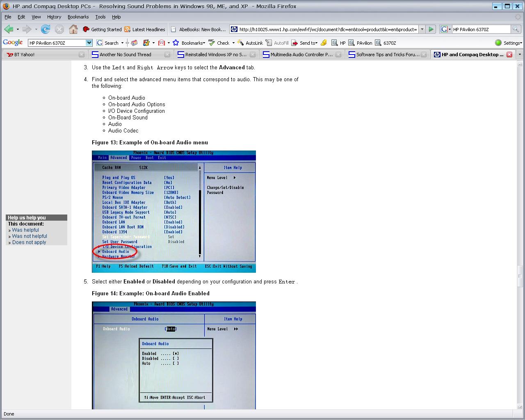
Task: Open the Google Search button dropdown arrow
Action: [x=122, y=43]
